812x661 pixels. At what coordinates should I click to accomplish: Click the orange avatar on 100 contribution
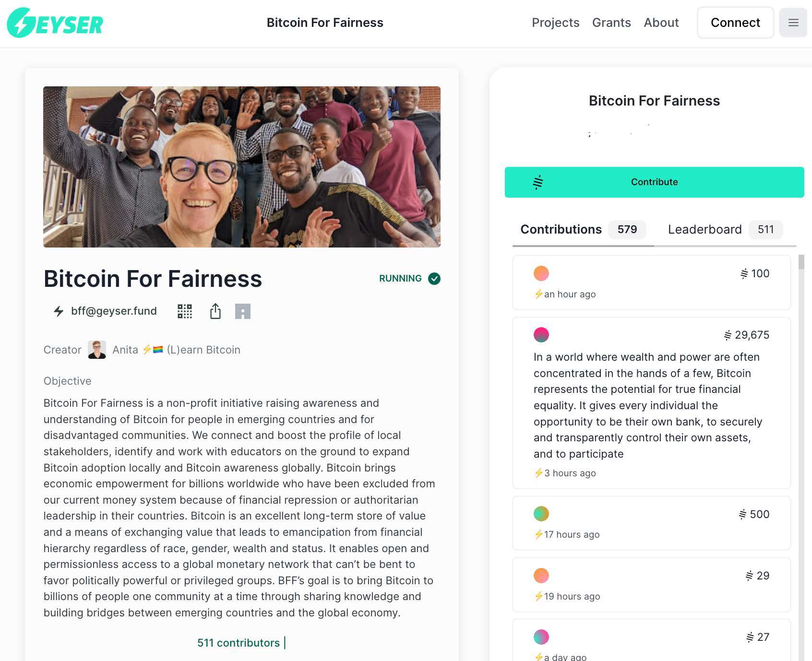coord(541,273)
